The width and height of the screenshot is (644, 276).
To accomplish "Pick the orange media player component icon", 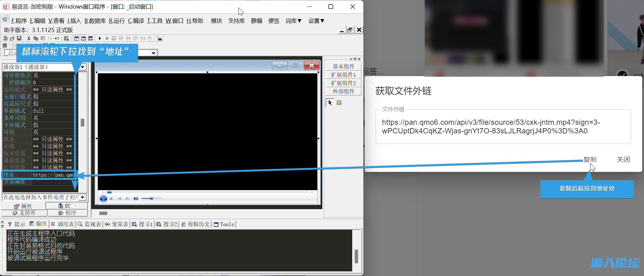I will [x=339, y=103].
